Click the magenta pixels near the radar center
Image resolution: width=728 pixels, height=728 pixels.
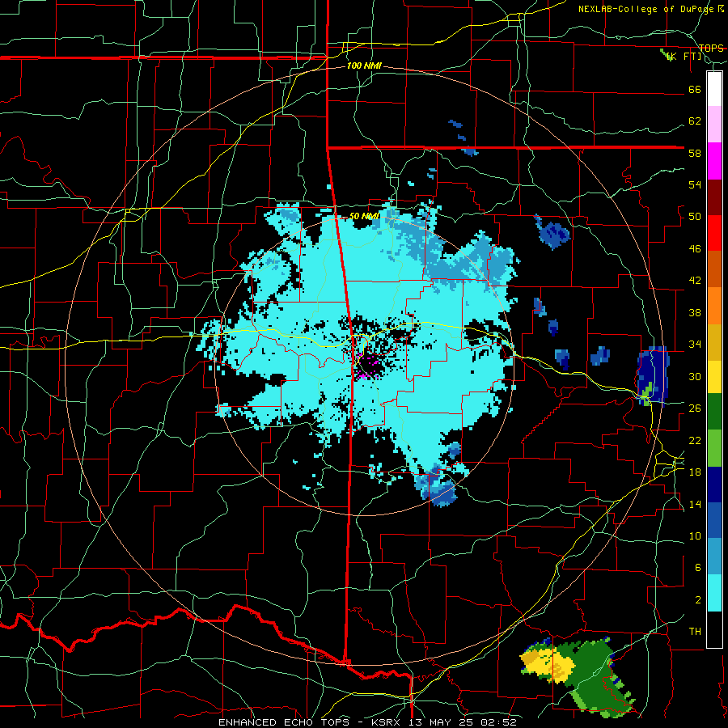pos(366,366)
